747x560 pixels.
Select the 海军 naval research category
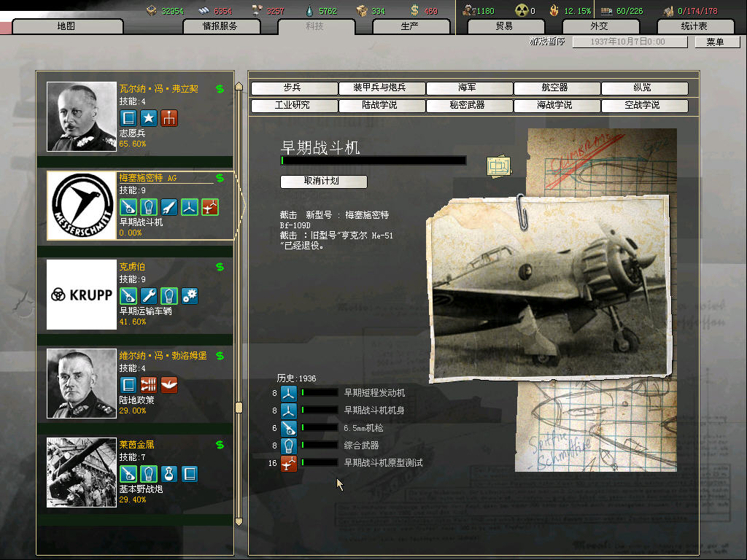[x=469, y=87]
